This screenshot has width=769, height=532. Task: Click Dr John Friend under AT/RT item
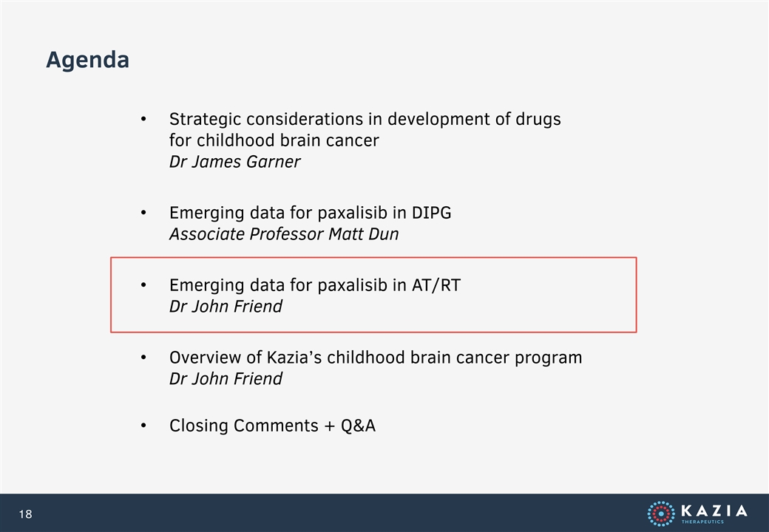click(226, 307)
